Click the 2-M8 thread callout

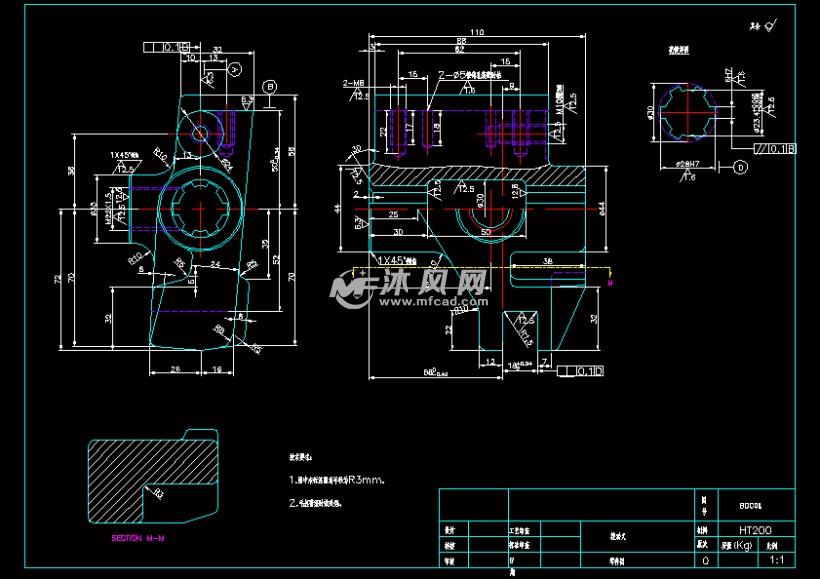point(354,83)
